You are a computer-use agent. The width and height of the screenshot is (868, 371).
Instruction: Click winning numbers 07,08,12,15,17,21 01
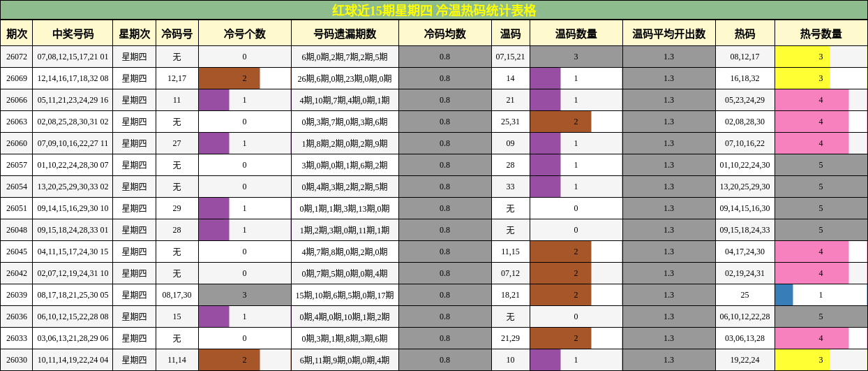pos(73,57)
